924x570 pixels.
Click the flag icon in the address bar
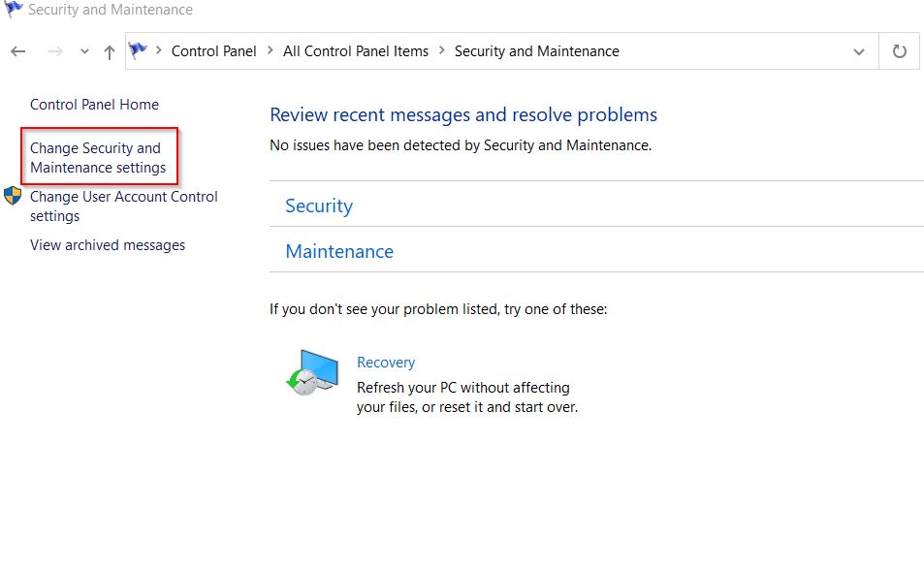tap(138, 50)
